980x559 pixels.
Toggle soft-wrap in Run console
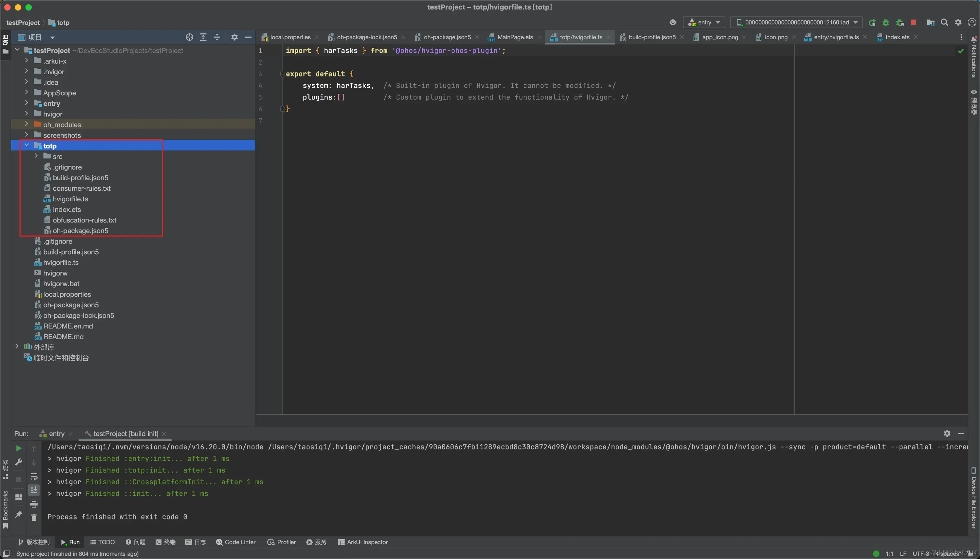point(34,476)
